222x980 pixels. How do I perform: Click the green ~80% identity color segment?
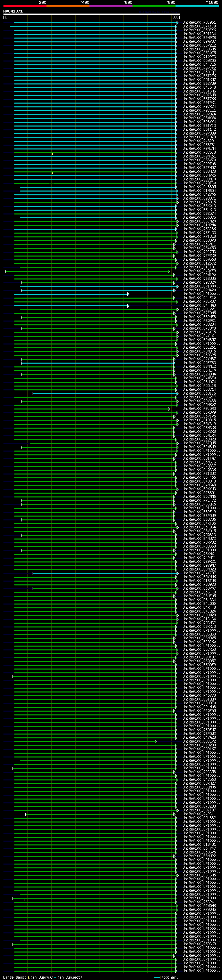(x=154, y=6)
